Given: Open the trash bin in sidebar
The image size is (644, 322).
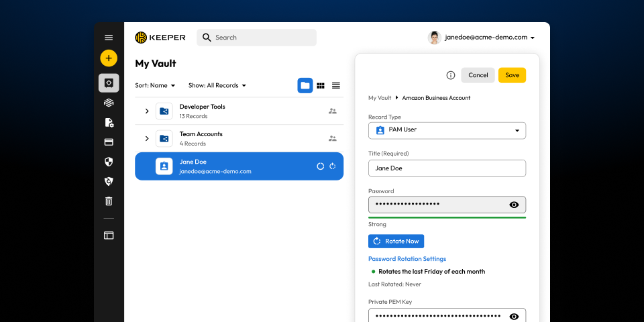Looking at the screenshot, I should [109, 201].
